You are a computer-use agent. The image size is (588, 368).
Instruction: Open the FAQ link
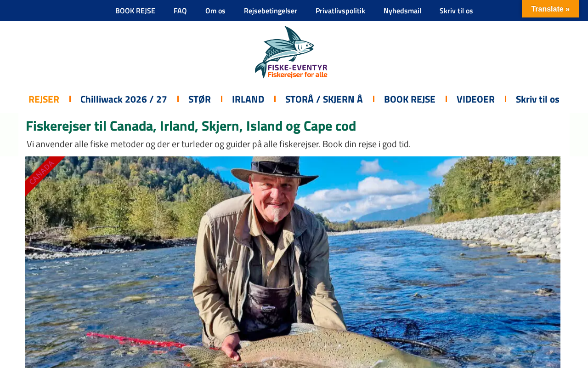pos(180,11)
